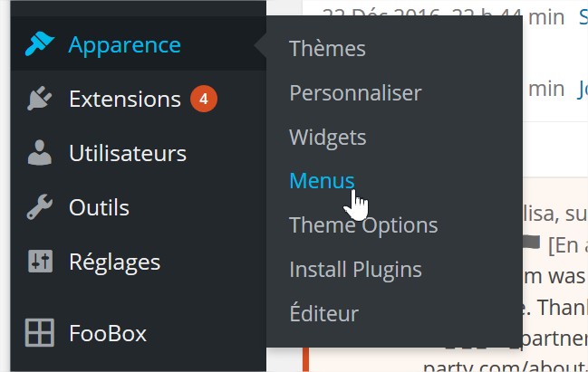
Task: Open the Outils sidebar label
Action: (x=99, y=207)
